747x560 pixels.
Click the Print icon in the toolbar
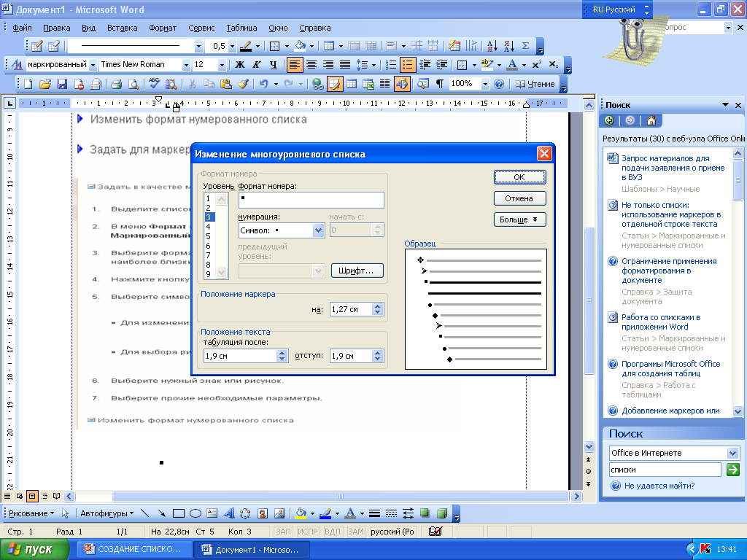pos(116,84)
